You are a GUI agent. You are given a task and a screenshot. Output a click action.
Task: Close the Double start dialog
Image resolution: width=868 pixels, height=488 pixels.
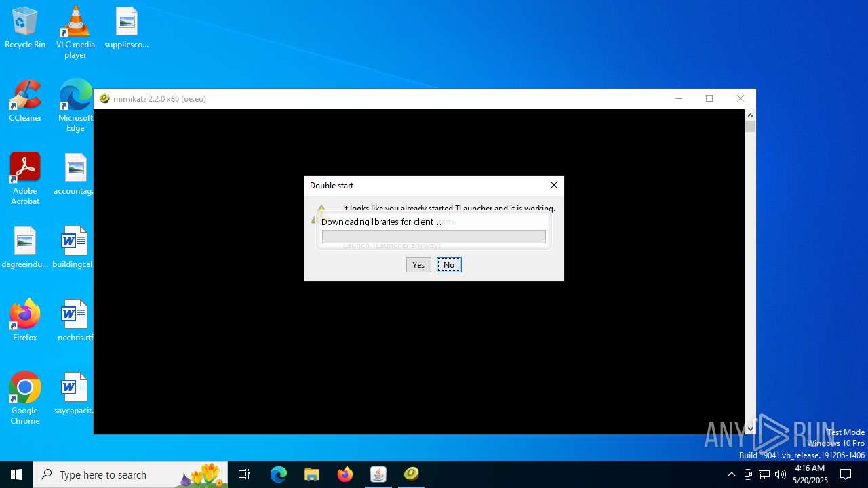554,185
